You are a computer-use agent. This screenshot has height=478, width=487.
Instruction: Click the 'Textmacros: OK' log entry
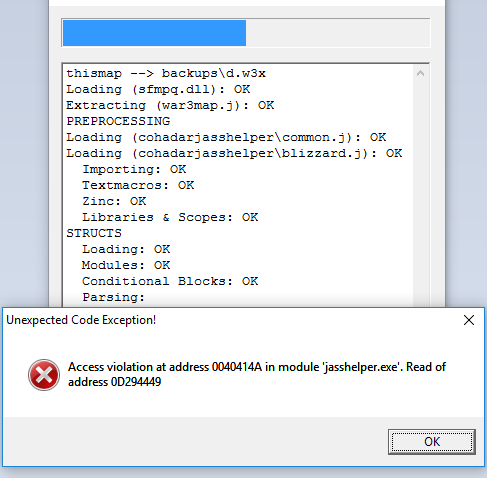click(138, 185)
